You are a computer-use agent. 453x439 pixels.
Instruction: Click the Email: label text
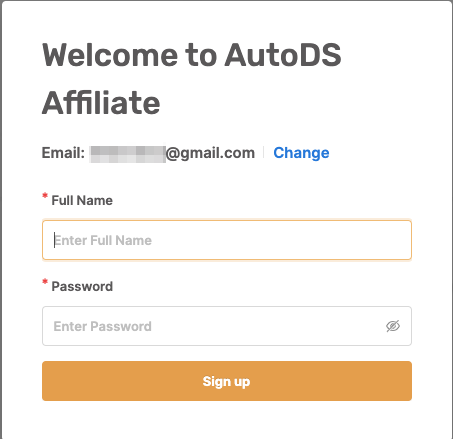coord(63,153)
